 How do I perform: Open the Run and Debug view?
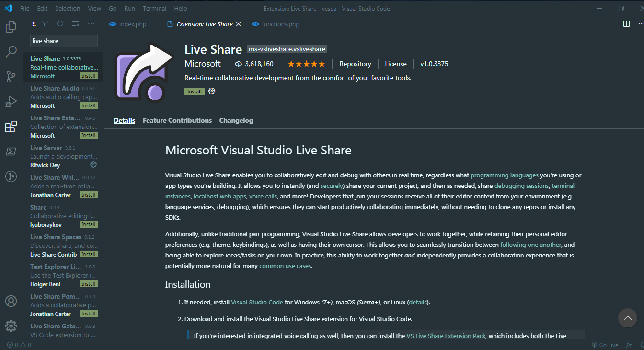11,102
